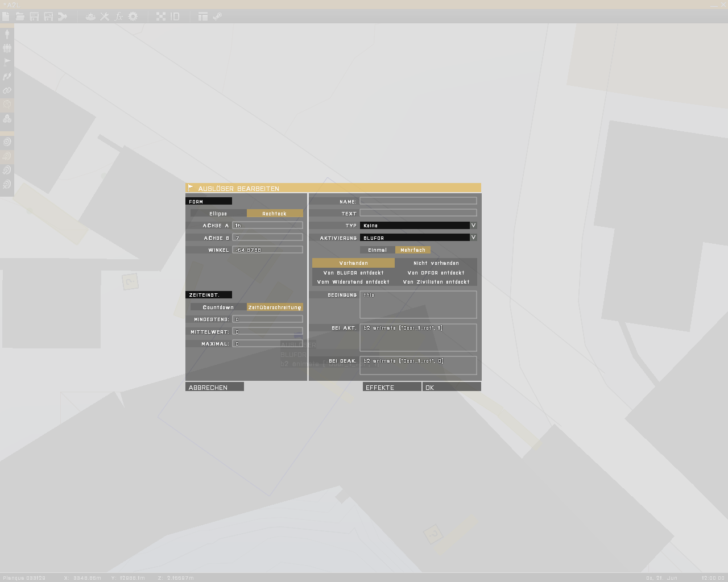Choose Von BLUFOR entdeckt condition
Screen dimensions: 728x582
point(353,273)
